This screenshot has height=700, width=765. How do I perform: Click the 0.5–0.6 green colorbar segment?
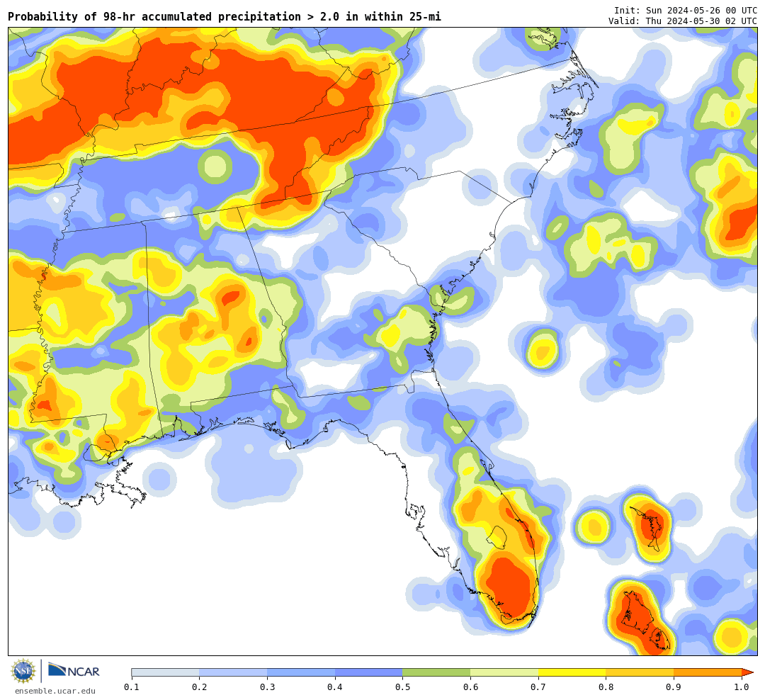click(x=436, y=672)
